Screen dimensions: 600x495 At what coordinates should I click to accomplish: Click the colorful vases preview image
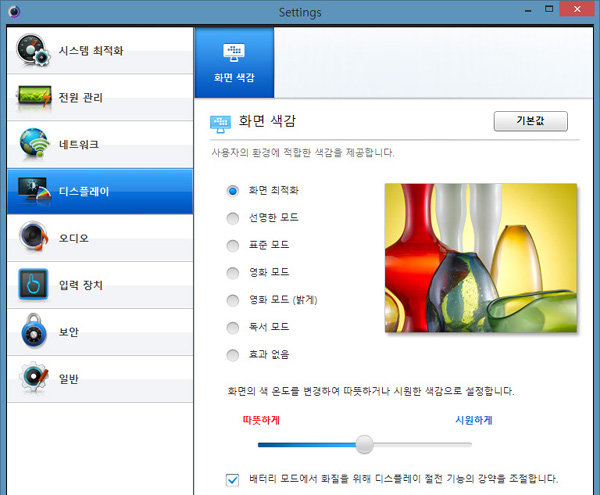[x=481, y=258]
